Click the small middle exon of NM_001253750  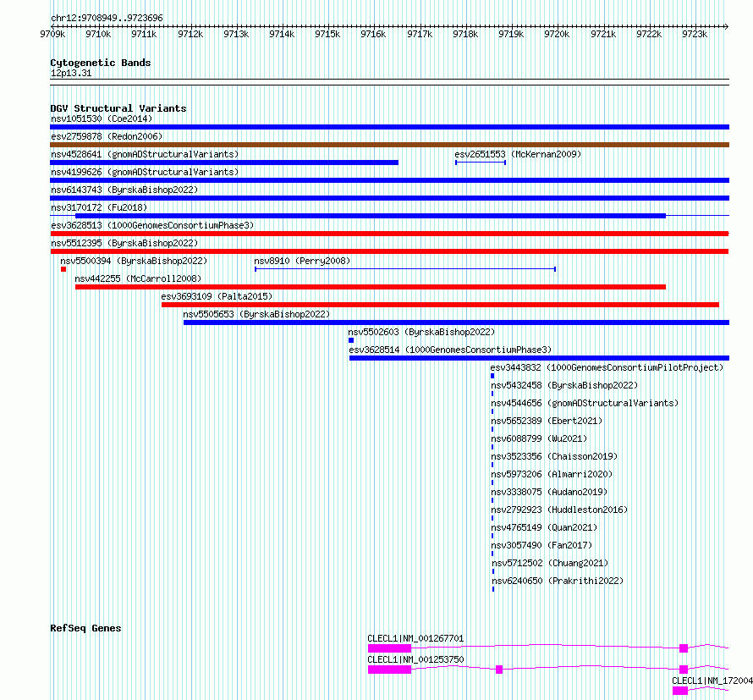[499, 670]
